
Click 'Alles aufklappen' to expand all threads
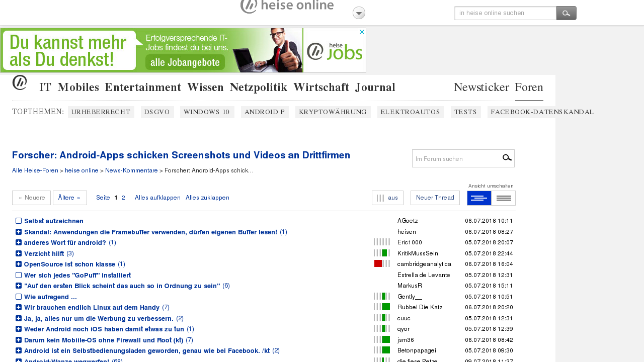157,198
